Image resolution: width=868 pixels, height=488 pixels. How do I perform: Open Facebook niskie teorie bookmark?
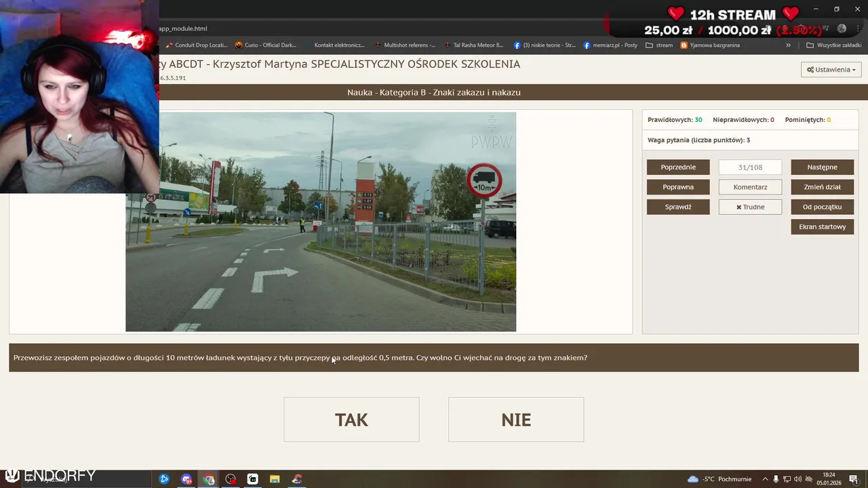[x=545, y=45]
